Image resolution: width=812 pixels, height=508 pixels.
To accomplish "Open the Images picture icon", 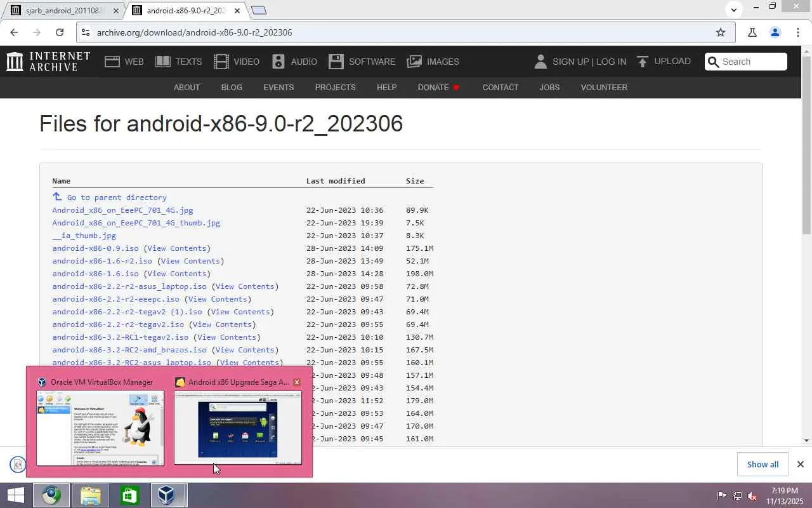I will 414,62.
